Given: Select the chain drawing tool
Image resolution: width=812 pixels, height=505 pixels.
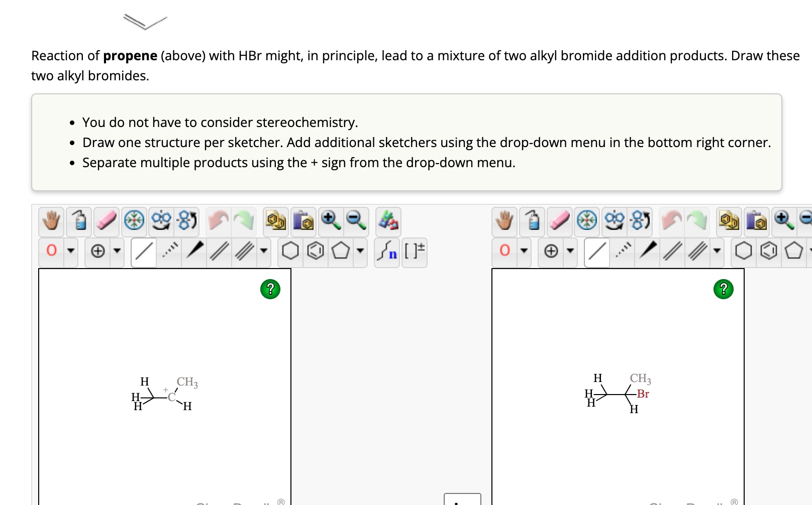Looking at the screenshot, I should click(x=386, y=251).
